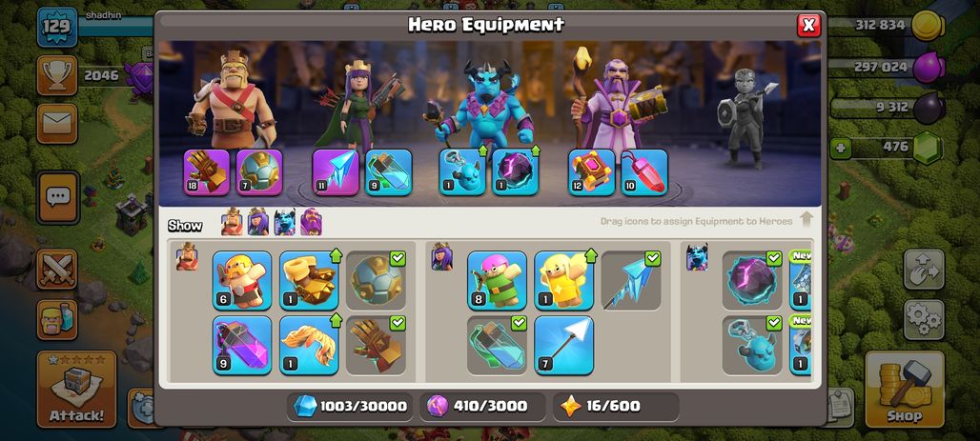This screenshot has height=441, width=980.
Task: Close the Hero Equipment window
Action: click(808, 25)
